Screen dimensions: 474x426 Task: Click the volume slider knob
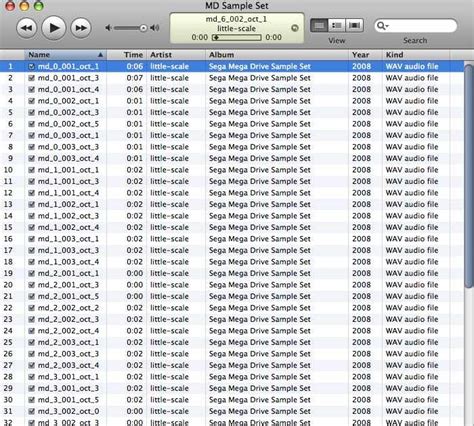point(143,28)
